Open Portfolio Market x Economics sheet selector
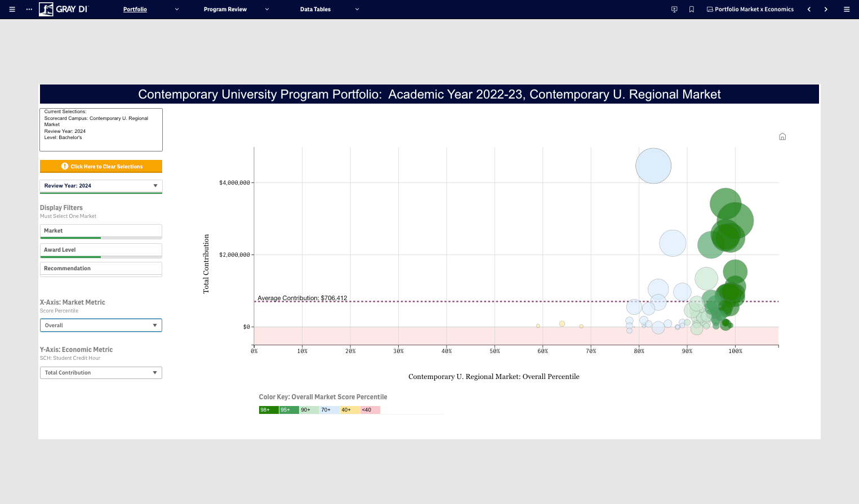859x504 pixels. (750, 10)
